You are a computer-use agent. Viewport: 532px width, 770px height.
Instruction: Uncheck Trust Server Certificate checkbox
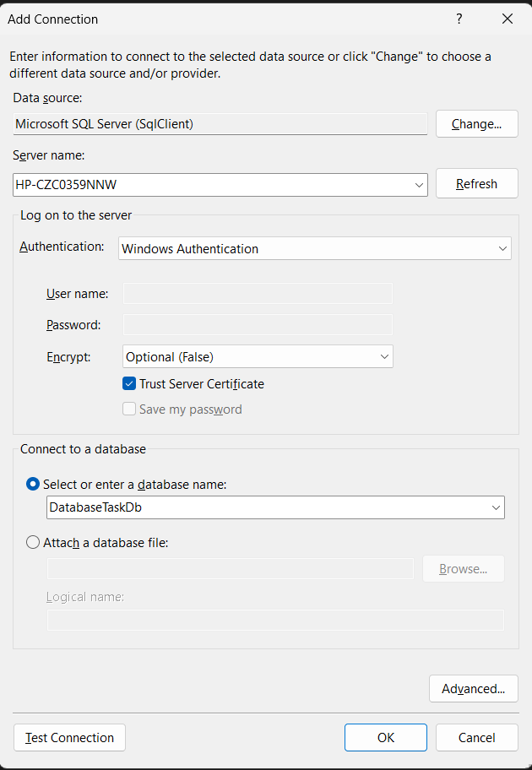click(x=129, y=384)
